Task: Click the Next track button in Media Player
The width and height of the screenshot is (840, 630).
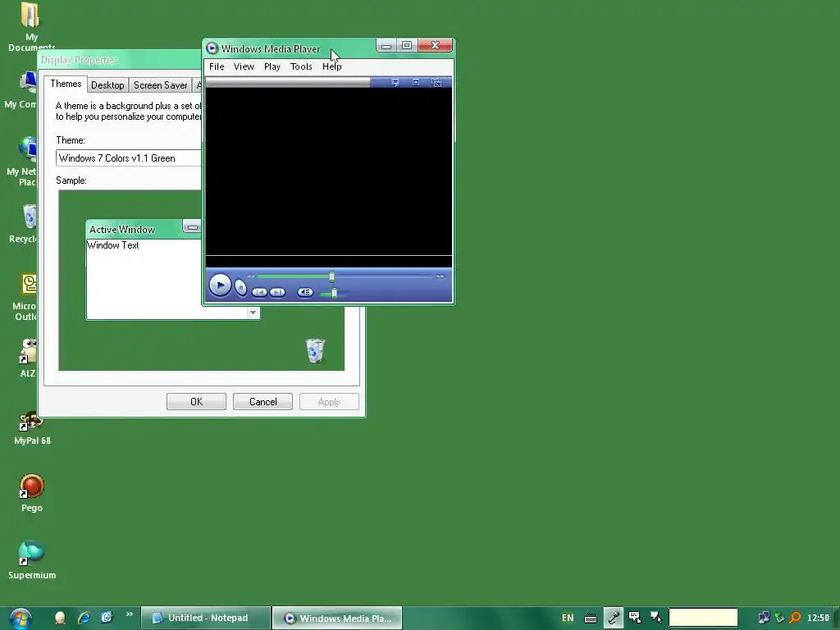Action: click(277, 292)
